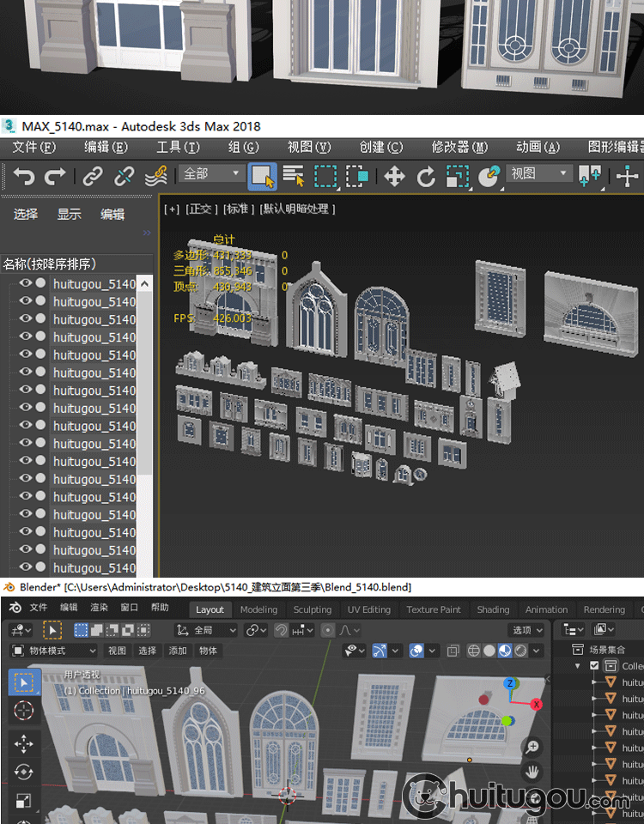Image resolution: width=644 pixels, height=824 pixels.
Task: Click the [正交] viewport label
Action: point(201,209)
